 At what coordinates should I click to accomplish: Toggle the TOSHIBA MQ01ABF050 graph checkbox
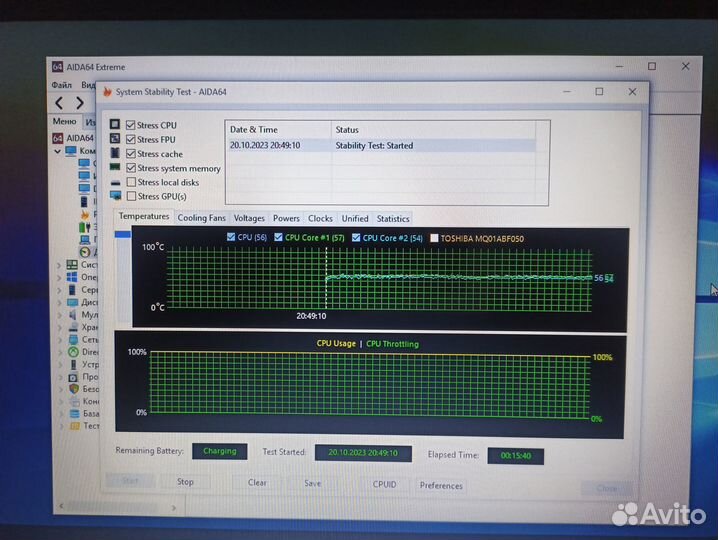pos(433,238)
